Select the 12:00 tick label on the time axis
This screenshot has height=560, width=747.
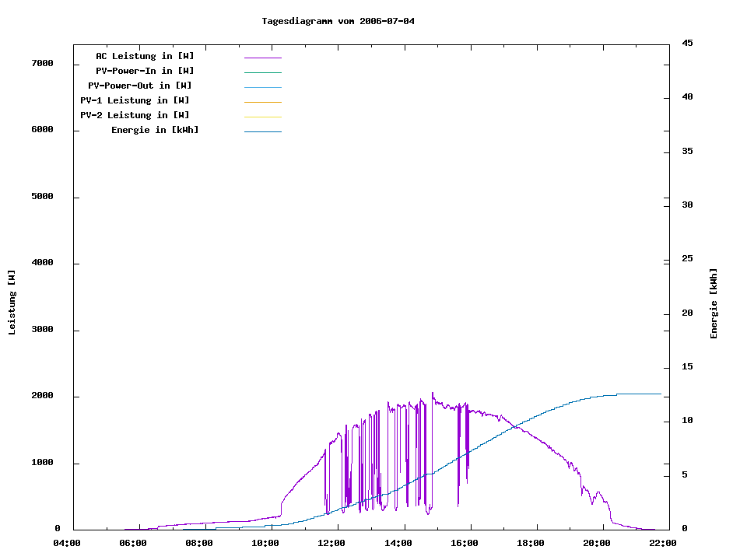coord(331,543)
